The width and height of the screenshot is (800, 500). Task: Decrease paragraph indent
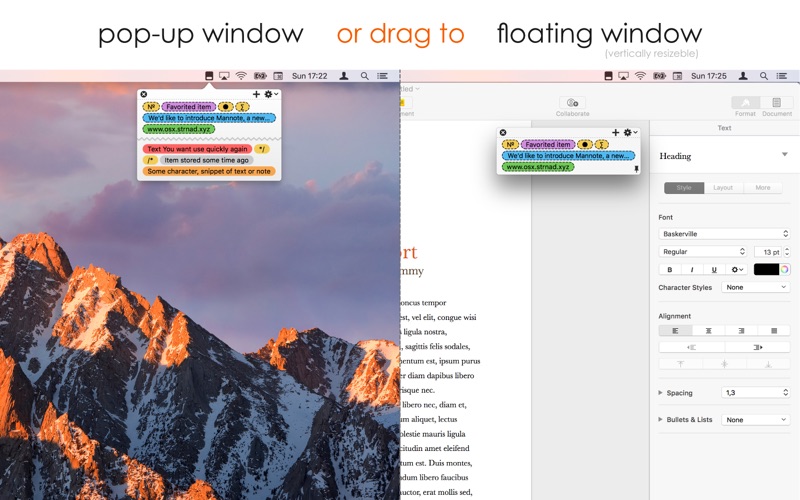(x=691, y=347)
